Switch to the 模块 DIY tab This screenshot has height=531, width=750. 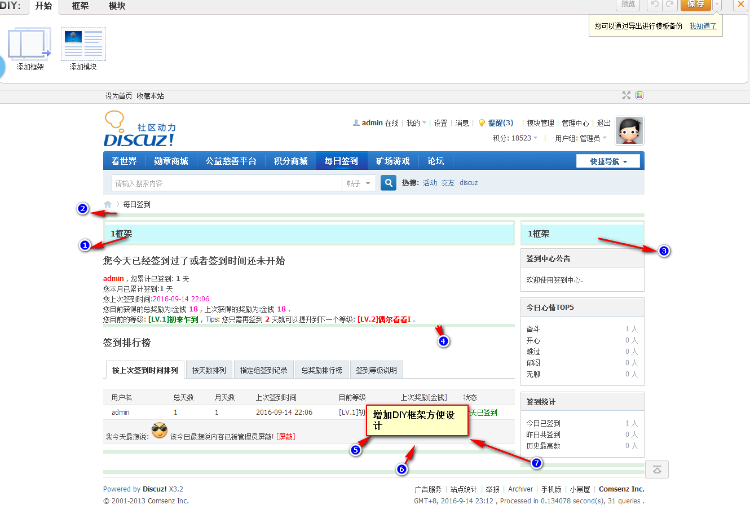pyautogui.click(x=117, y=6)
